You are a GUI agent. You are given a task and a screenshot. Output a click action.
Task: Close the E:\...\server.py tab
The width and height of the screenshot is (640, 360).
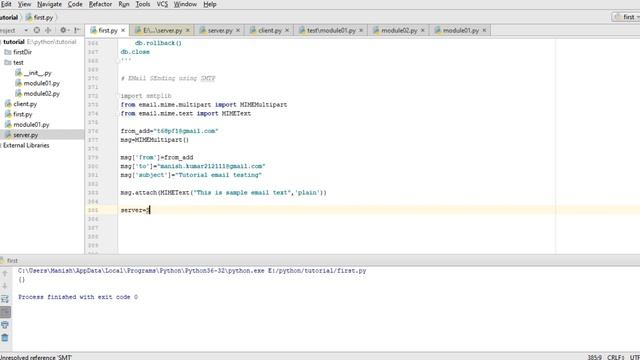[x=188, y=30]
